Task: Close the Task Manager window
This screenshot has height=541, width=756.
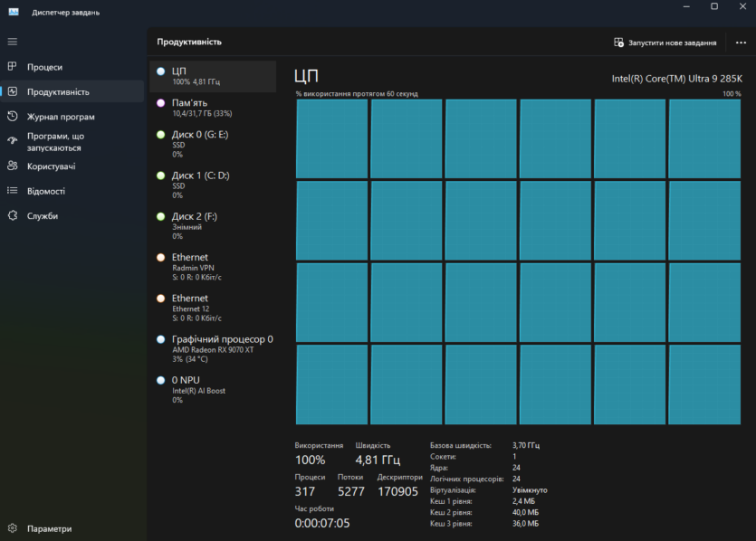Action: [x=742, y=6]
